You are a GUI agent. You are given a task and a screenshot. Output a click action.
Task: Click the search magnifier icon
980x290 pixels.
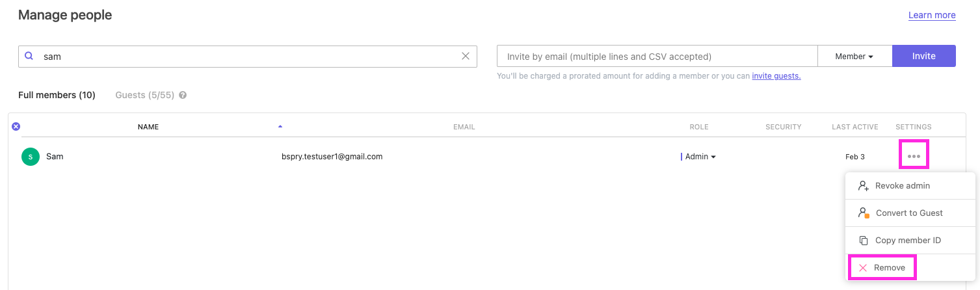click(x=29, y=57)
